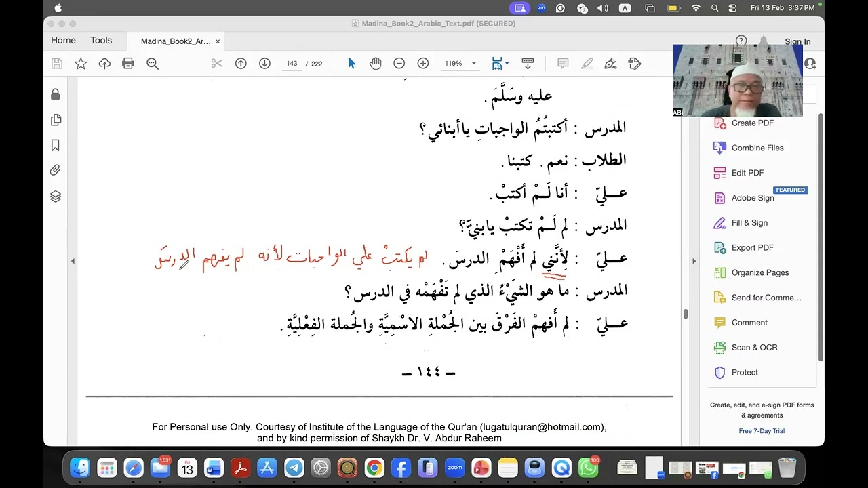Image resolution: width=868 pixels, height=488 pixels.
Task: Open Finder from the Dock
Action: click(x=80, y=468)
